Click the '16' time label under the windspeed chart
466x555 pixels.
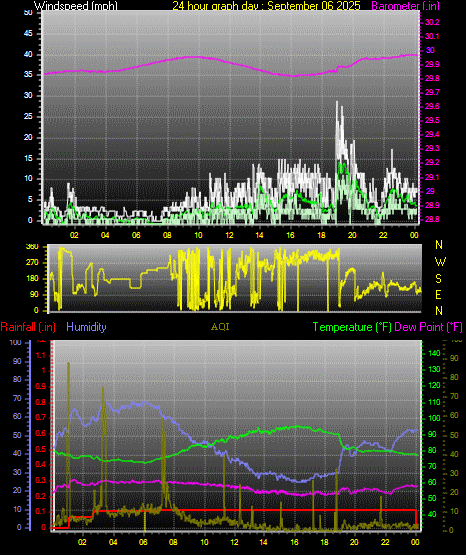pyautogui.click(x=290, y=235)
